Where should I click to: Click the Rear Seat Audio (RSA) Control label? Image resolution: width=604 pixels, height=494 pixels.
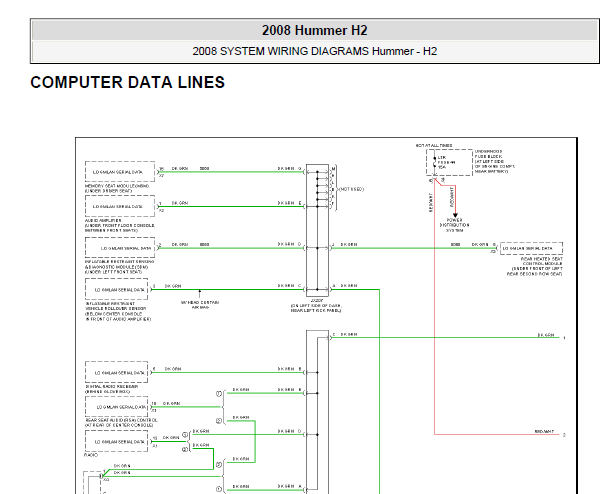tap(121, 422)
